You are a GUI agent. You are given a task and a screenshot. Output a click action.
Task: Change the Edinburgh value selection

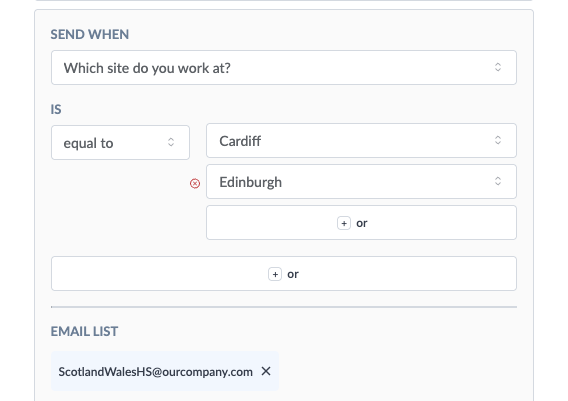[362, 181]
